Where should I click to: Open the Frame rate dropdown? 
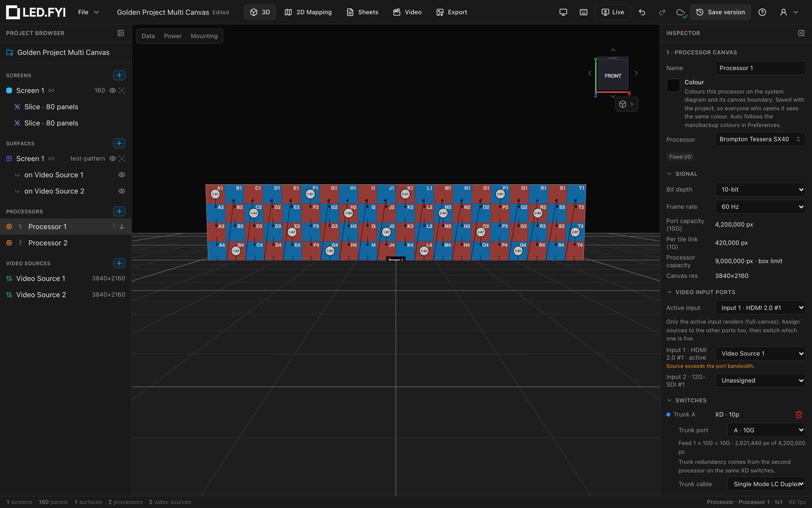(x=760, y=207)
